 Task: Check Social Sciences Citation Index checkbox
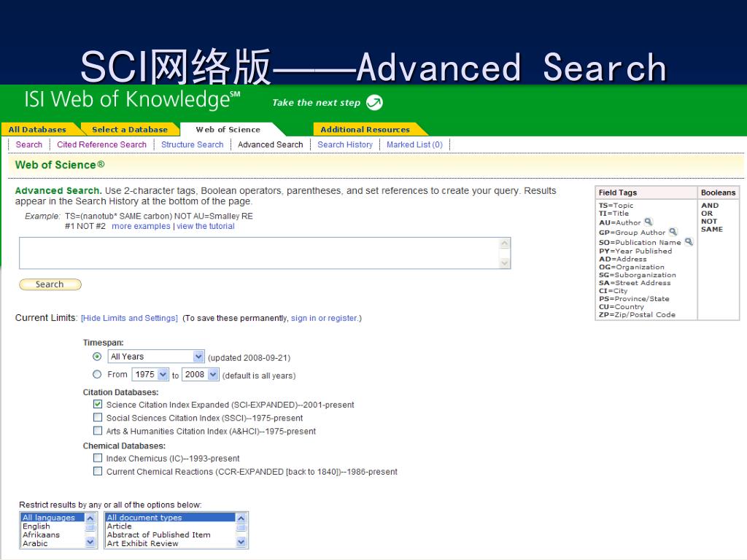[x=98, y=418]
